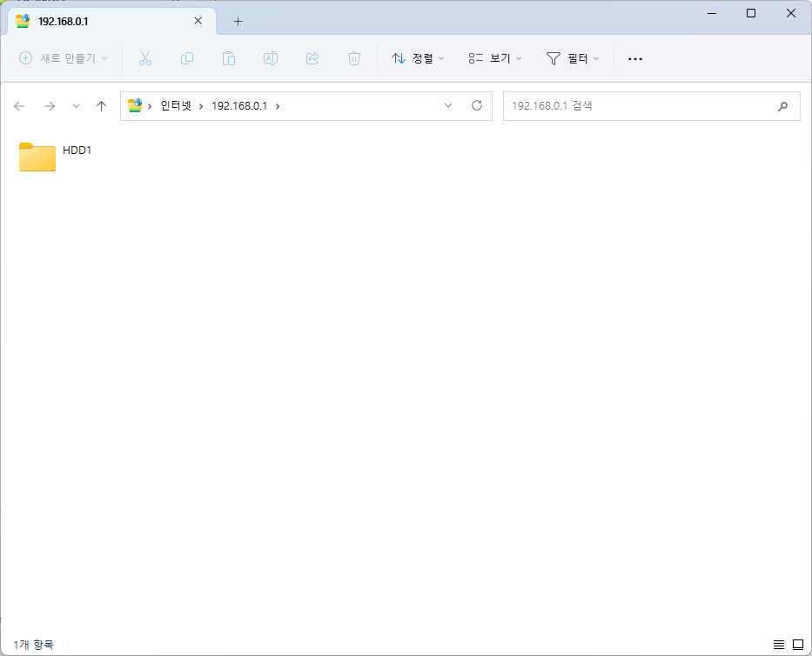Select the Cut icon on toolbar
Image resolution: width=812 pixels, height=656 pixels.
point(145,58)
